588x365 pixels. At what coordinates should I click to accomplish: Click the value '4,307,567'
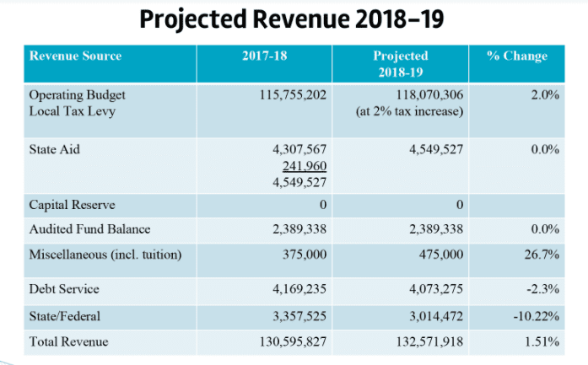click(299, 149)
